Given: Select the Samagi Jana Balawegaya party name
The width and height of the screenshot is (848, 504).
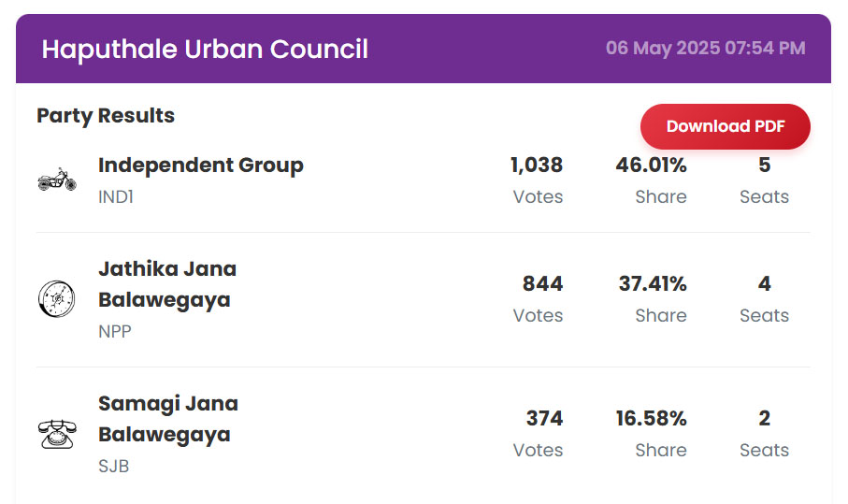Looking at the screenshot, I should (168, 419).
